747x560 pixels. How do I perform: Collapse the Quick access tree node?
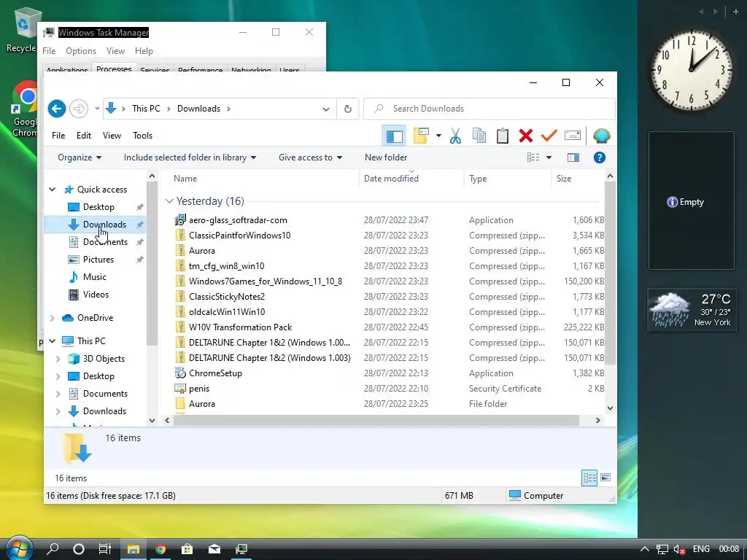[53, 190]
